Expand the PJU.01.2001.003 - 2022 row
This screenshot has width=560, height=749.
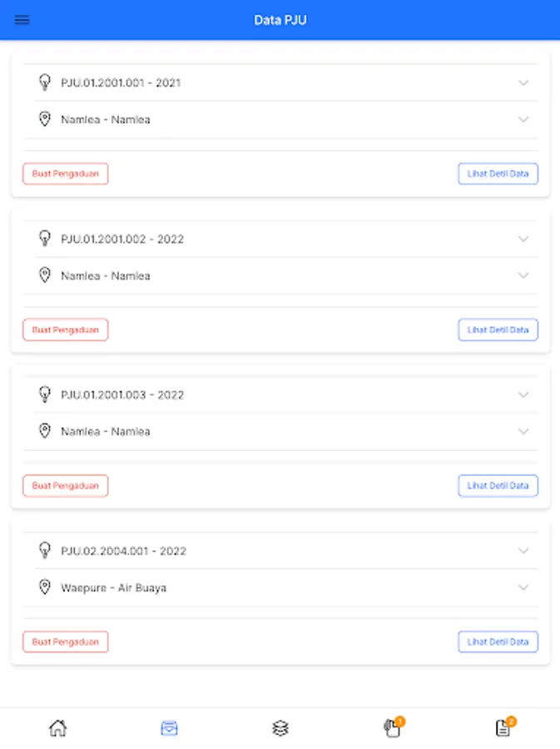click(523, 394)
